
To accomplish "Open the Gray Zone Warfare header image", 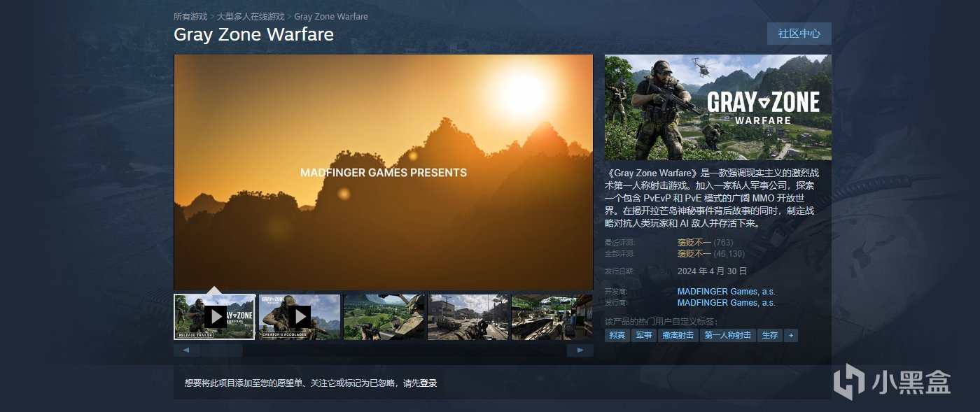I will 718,107.
